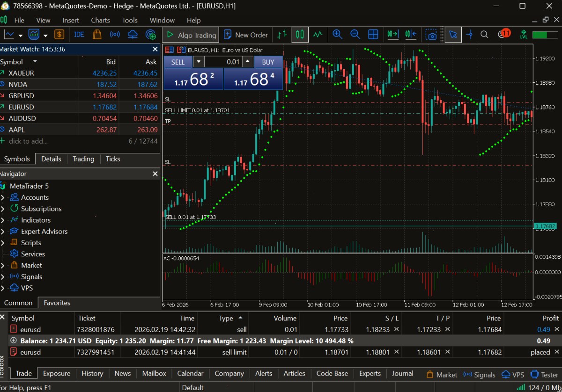Click the volume 0.01 input field
The height and width of the screenshot is (392, 562).
click(x=223, y=62)
